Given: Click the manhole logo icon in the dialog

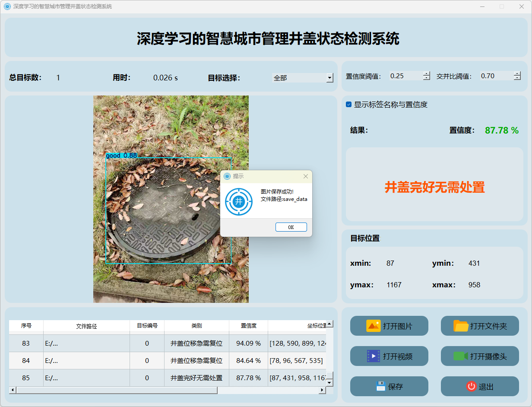Looking at the screenshot, I should coord(238,201).
